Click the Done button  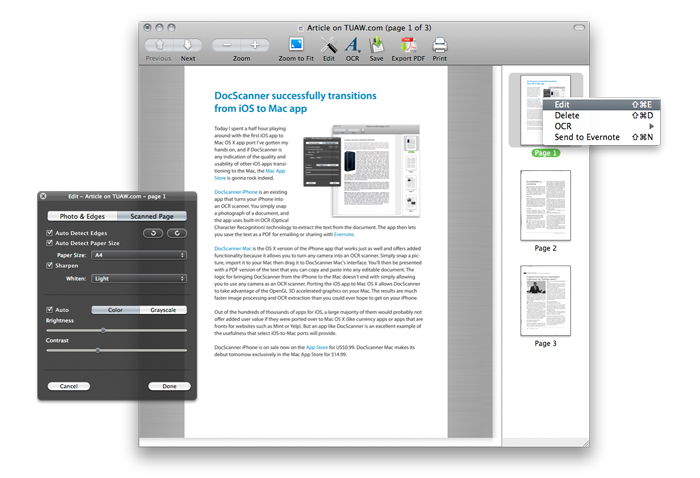pos(169,386)
